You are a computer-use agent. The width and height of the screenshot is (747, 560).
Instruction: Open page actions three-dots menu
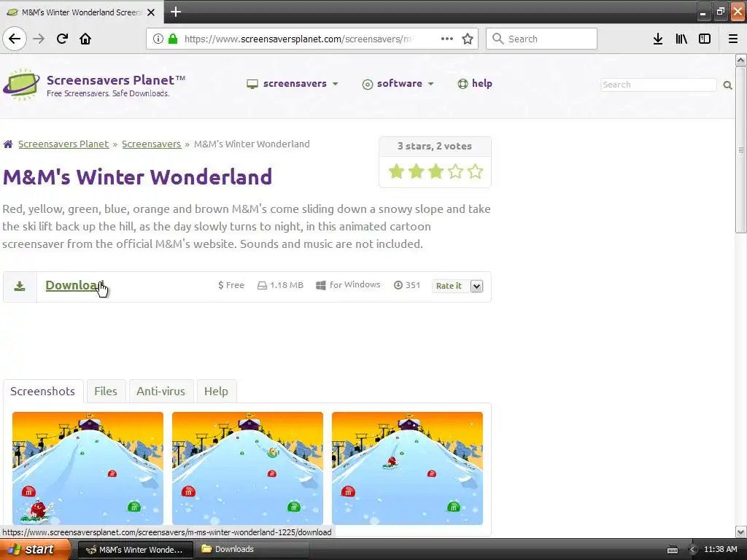pyautogui.click(x=447, y=39)
